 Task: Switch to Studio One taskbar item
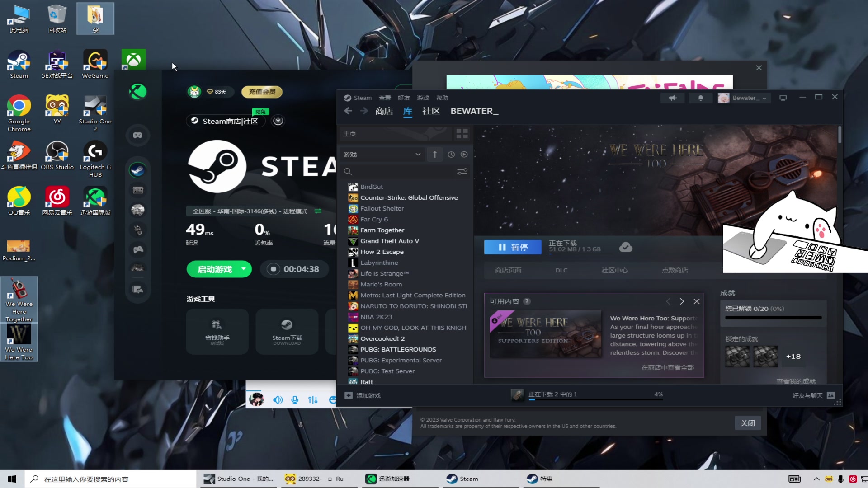point(239,479)
